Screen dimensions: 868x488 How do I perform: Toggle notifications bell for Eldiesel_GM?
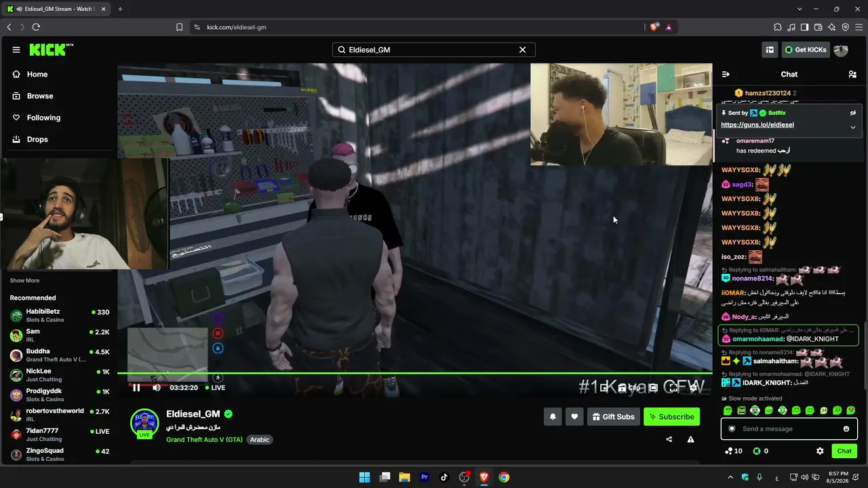point(553,416)
